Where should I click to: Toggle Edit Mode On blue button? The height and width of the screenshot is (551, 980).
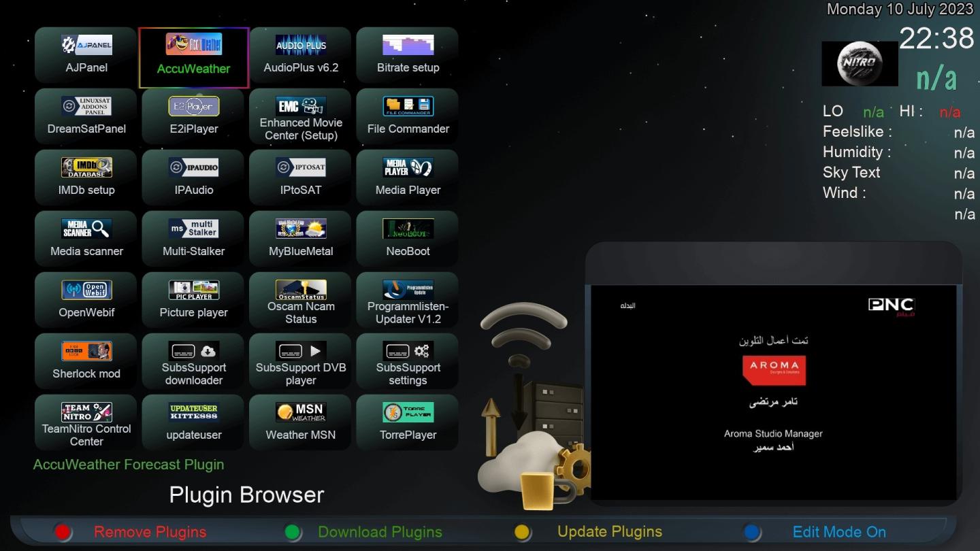(839, 532)
